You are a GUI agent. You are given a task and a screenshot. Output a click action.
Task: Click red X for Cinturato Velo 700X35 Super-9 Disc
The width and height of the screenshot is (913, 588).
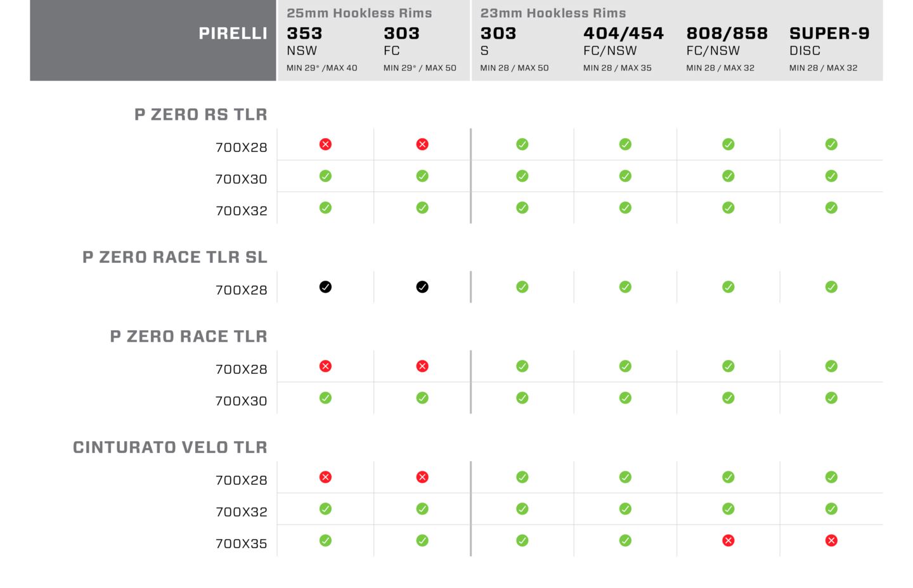tap(831, 540)
